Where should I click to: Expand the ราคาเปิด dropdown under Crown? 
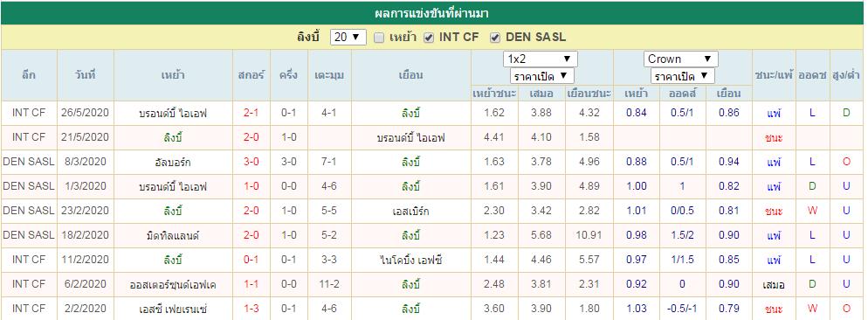[683, 76]
